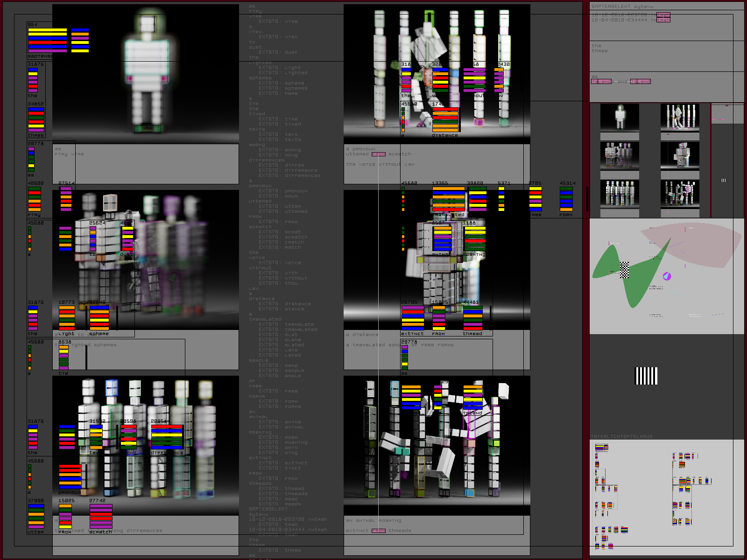Click the small barcode icon beside thumbnails
The image size is (747, 560).
[723, 180]
